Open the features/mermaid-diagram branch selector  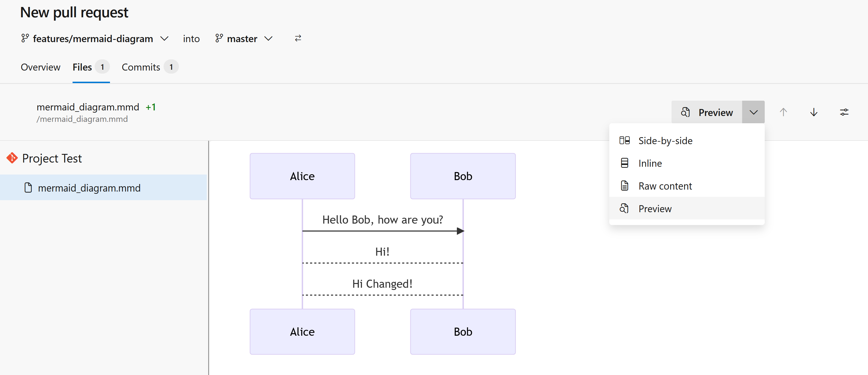pos(164,38)
